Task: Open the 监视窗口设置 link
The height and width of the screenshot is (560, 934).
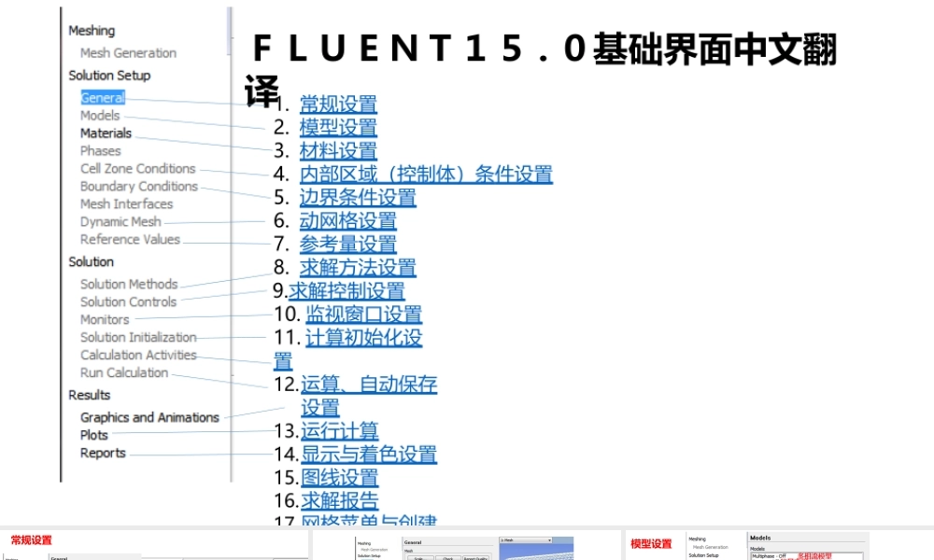Action: tap(363, 314)
